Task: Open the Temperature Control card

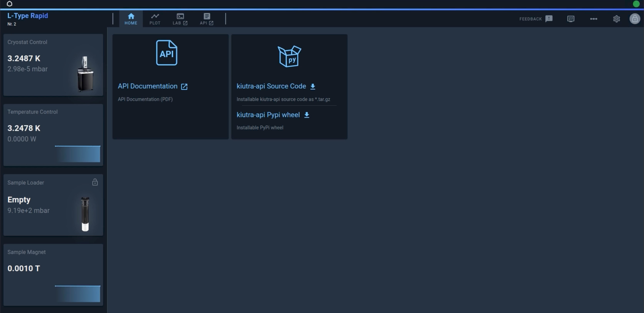Action: [53, 135]
